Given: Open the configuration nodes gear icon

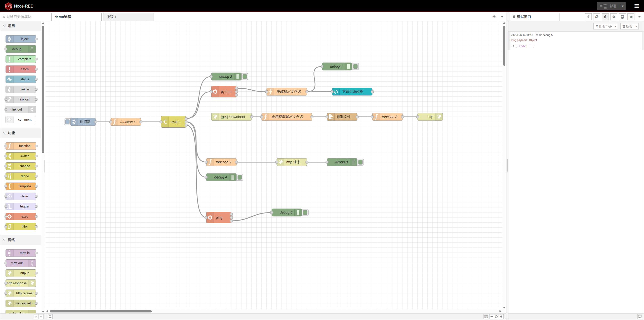Looking at the screenshot, I should click(x=614, y=17).
